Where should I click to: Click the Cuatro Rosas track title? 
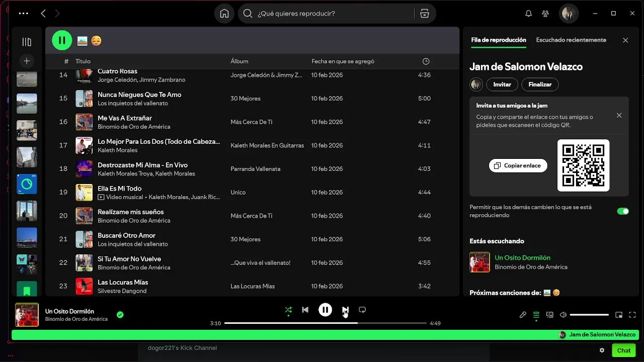117,71
